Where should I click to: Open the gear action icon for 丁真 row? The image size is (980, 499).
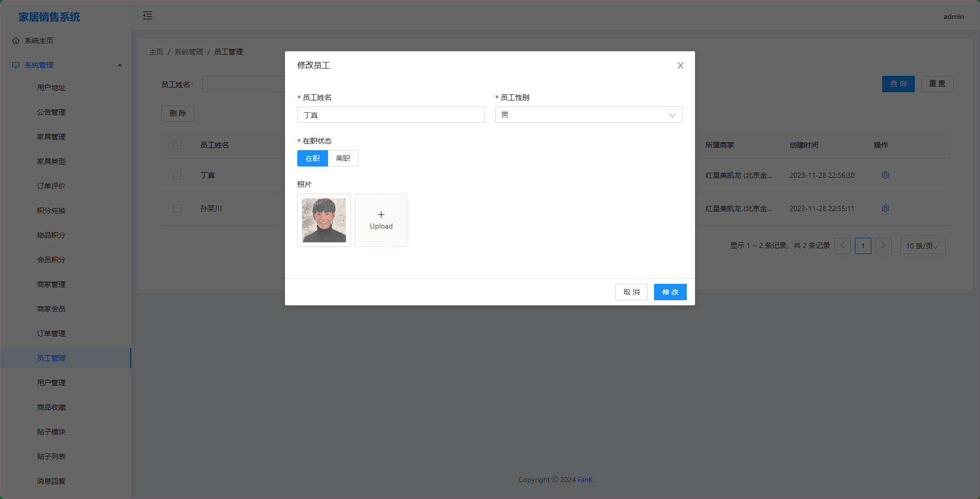[x=885, y=175]
